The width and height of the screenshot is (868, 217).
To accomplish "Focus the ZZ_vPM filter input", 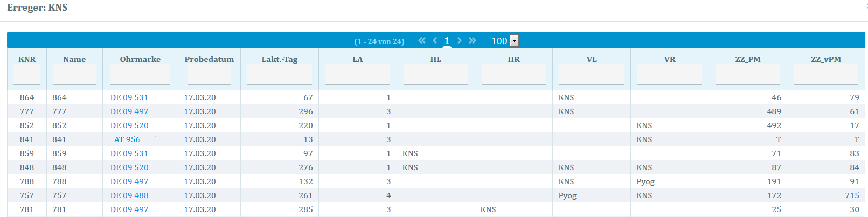I will pos(825,74).
